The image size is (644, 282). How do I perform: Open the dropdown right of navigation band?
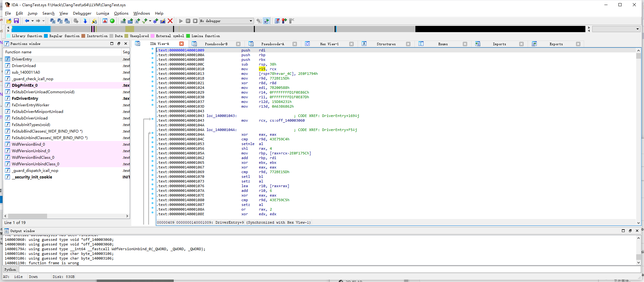click(637, 29)
